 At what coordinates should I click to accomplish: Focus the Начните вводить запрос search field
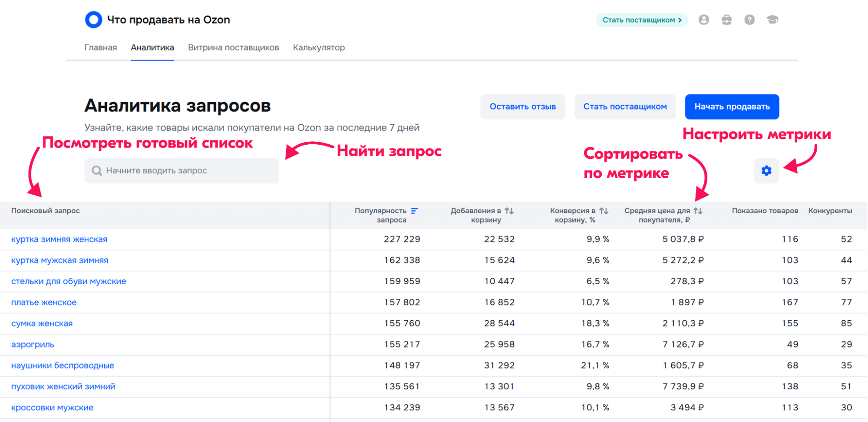tap(182, 171)
